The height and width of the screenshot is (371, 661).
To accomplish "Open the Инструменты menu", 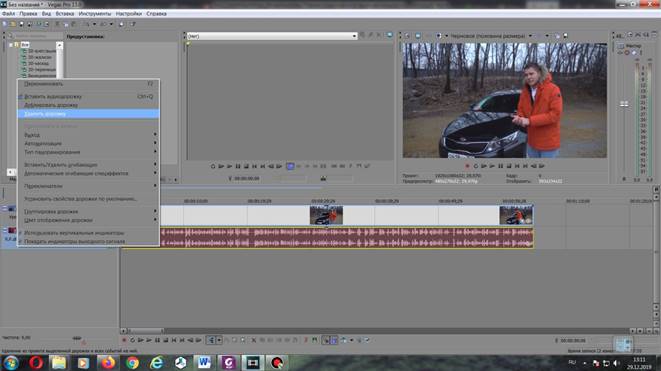I will (95, 14).
